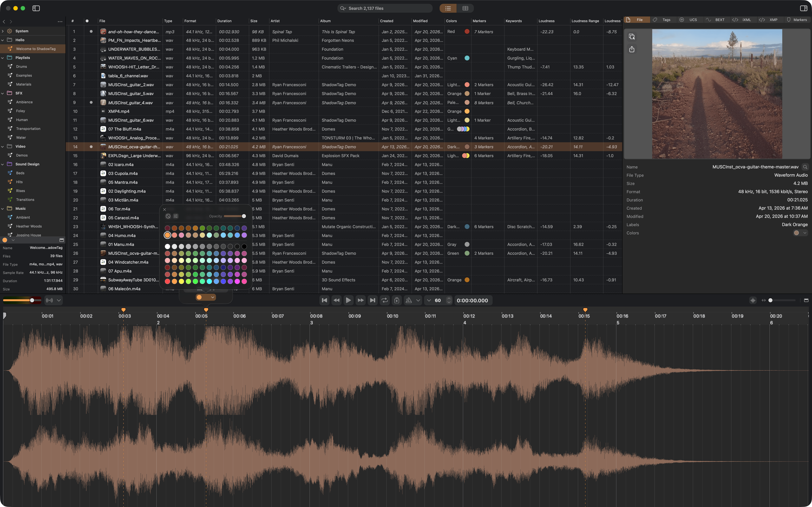The width and height of the screenshot is (812, 507).
Task: Click the no-color icon in color popup
Action: (168, 216)
